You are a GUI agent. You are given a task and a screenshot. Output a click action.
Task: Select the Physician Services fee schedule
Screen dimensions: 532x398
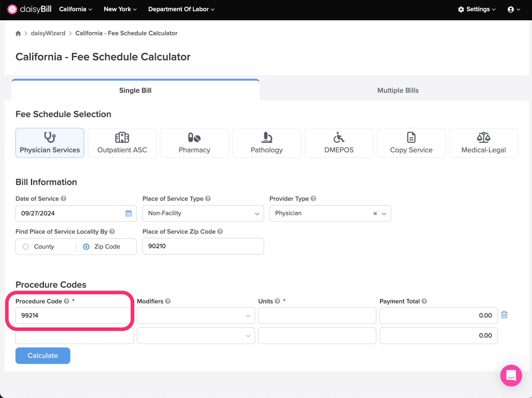point(50,143)
